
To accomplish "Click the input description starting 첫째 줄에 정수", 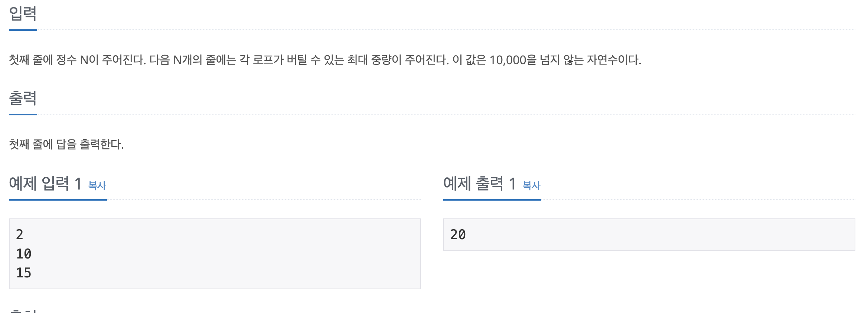I will 325,60.
